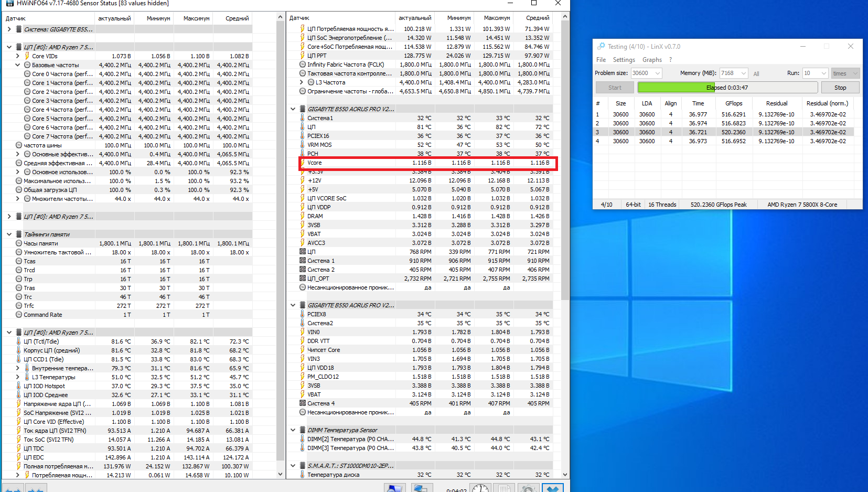Click the Residual (norm.) column header

click(x=827, y=103)
